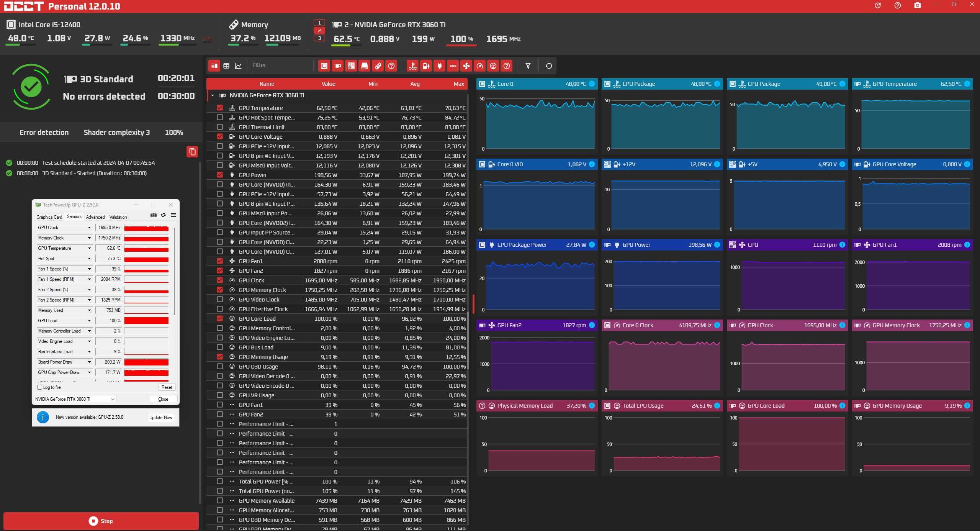
Task: Sort table by Name column header
Action: pos(267,84)
